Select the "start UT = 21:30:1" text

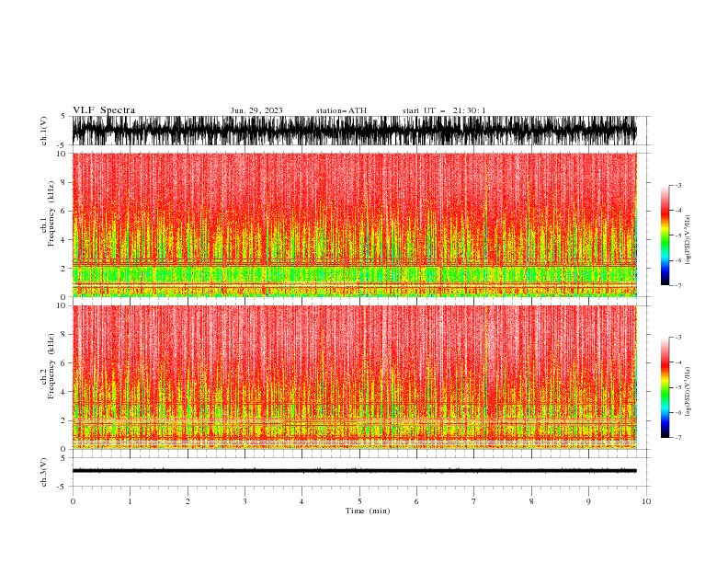coord(444,110)
